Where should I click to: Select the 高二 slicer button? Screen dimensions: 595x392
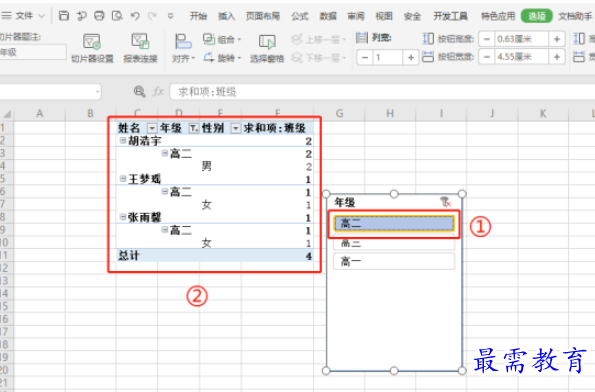pyautogui.click(x=394, y=224)
